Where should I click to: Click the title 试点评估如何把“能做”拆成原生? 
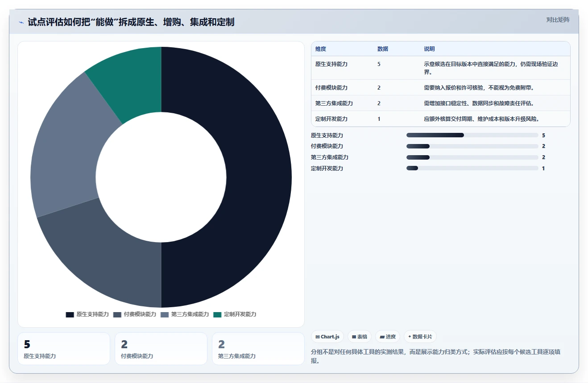point(131,22)
